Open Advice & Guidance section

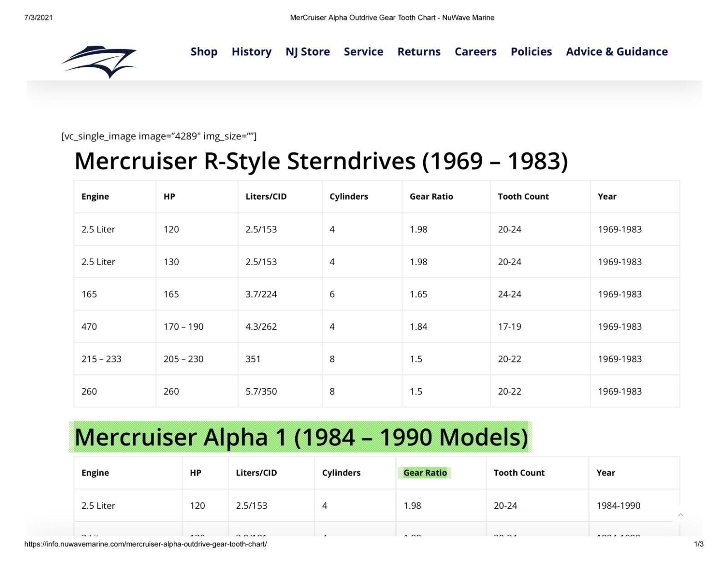617,52
